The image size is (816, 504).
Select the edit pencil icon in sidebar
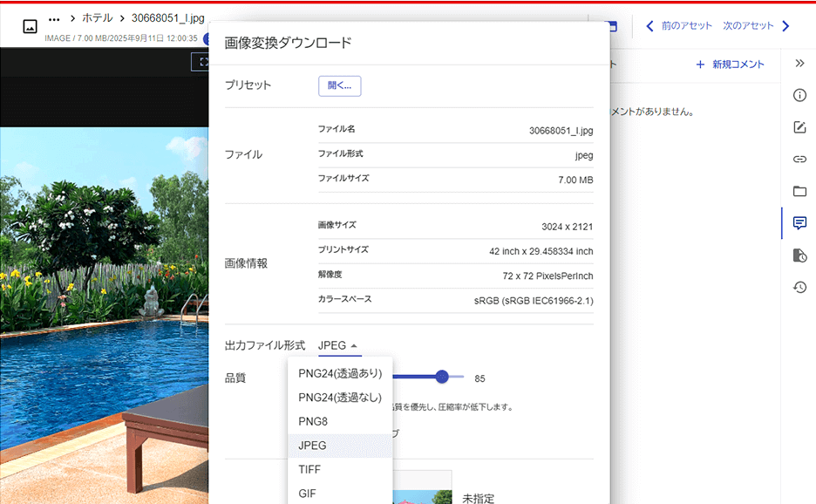tap(799, 126)
